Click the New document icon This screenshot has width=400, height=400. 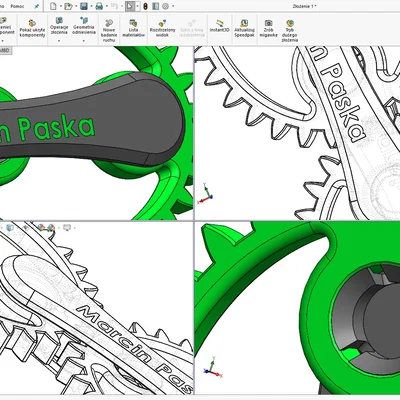[x=53, y=6]
